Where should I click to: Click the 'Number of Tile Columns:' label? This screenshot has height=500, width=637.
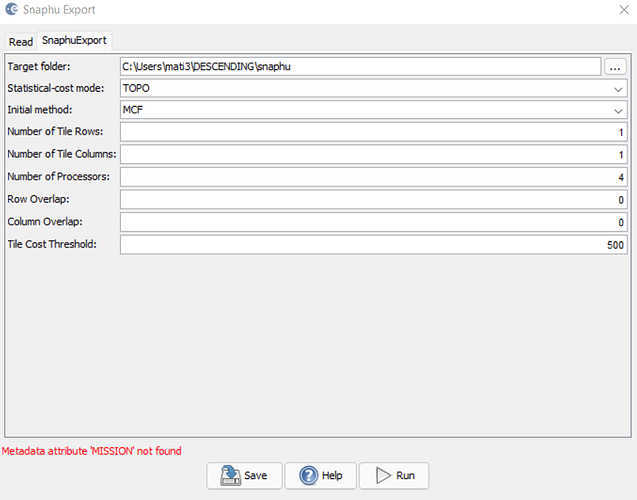[62, 154]
